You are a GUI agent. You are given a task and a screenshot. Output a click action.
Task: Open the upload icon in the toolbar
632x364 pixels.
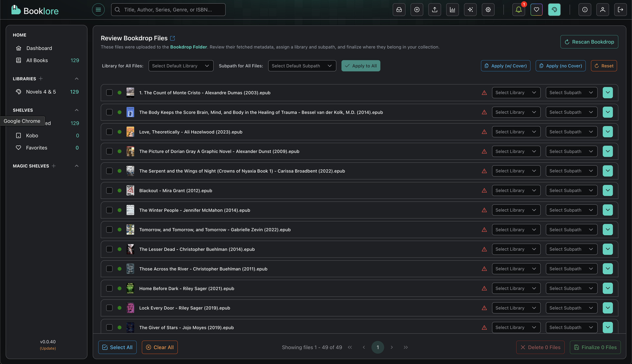[x=434, y=9]
